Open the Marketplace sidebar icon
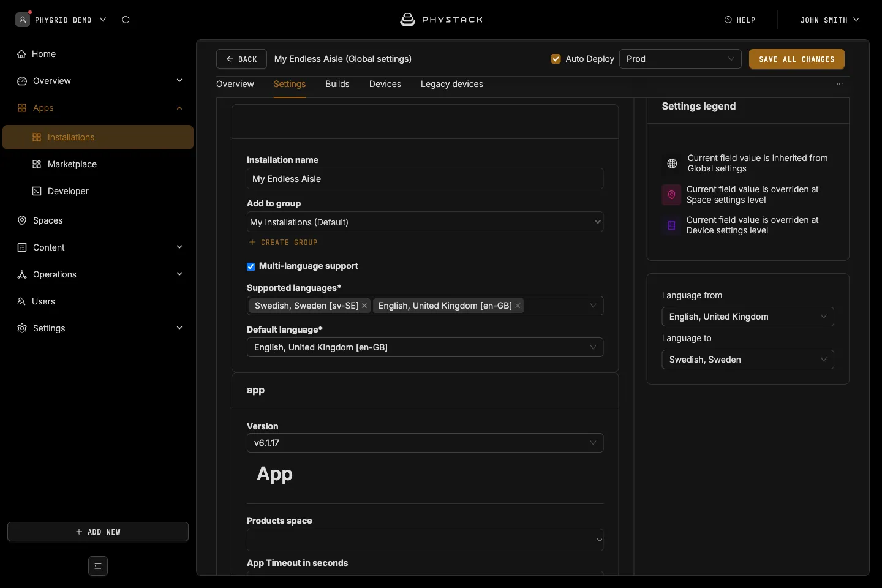This screenshot has width=882, height=588. [37, 164]
